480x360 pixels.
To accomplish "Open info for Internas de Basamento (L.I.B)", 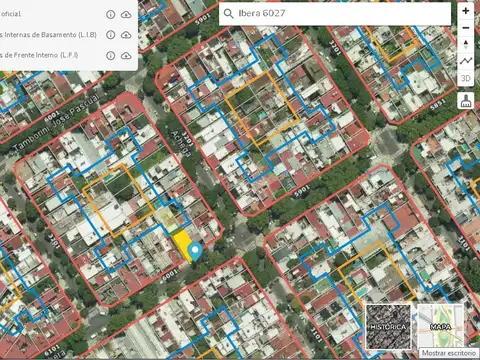I will tap(110, 35).
